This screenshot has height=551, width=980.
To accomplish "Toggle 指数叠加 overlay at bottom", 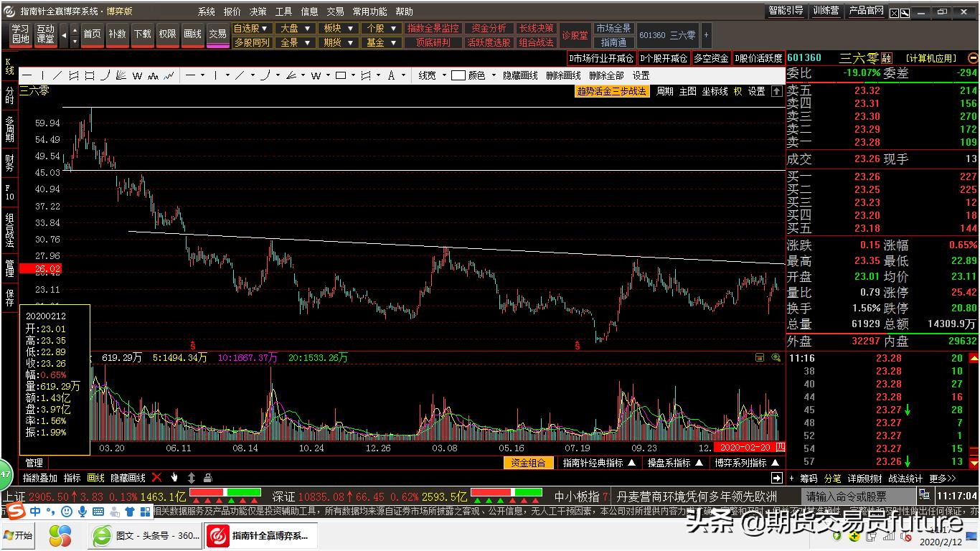I will 40,478.
